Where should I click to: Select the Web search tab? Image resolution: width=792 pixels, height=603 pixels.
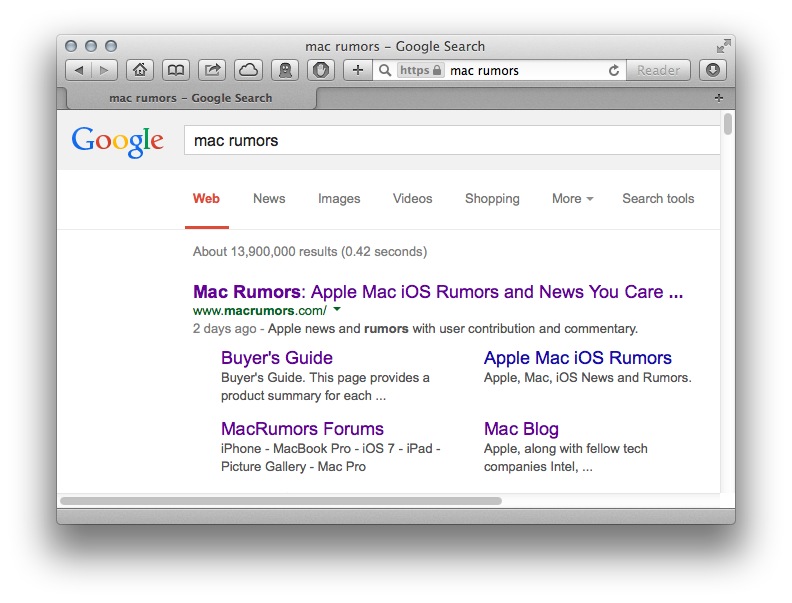pyautogui.click(x=206, y=198)
